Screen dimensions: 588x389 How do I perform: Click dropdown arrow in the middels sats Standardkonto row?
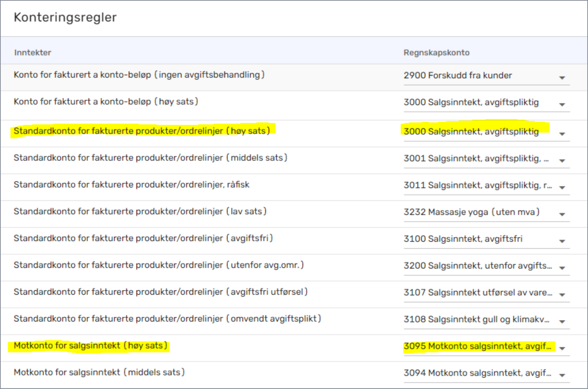coord(561,161)
